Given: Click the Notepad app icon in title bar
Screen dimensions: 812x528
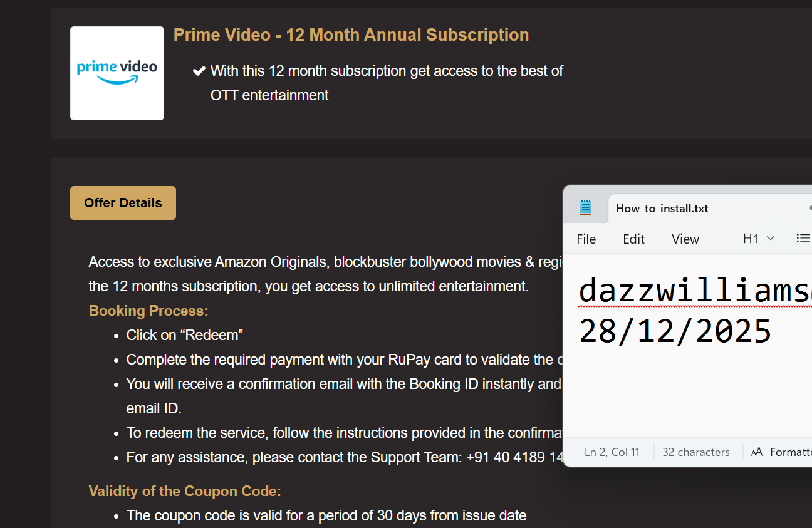Looking at the screenshot, I should [x=586, y=208].
